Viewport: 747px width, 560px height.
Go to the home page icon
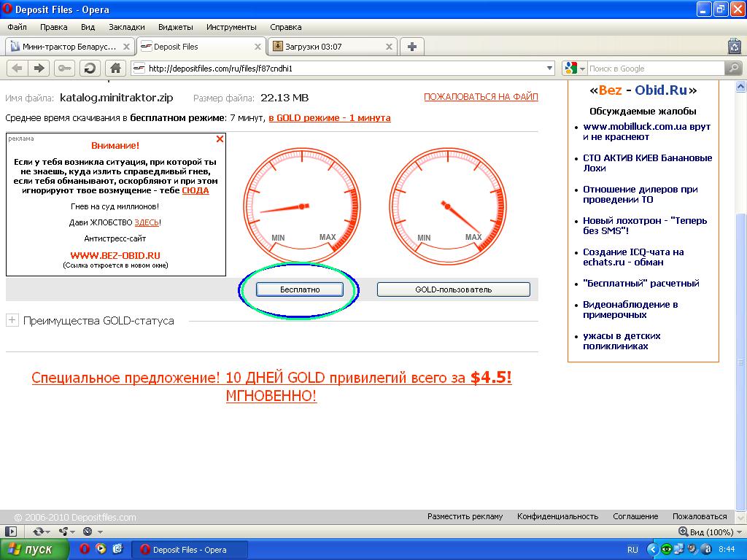pos(115,69)
